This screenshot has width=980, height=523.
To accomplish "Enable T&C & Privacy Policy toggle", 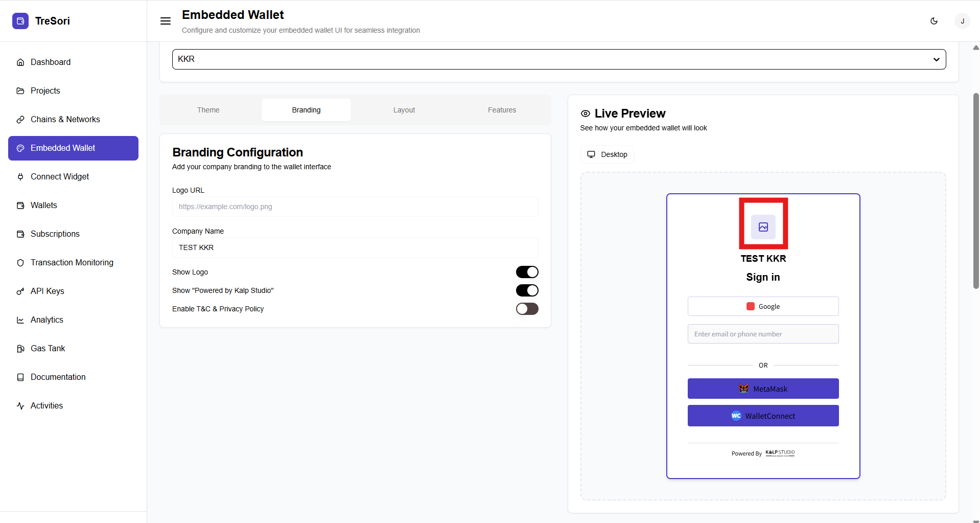I will [527, 309].
